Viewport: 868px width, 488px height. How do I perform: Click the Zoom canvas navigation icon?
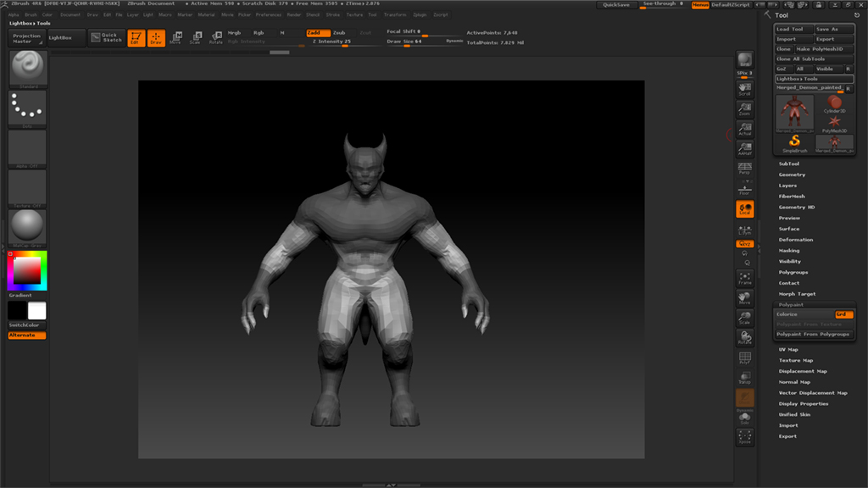[x=744, y=108]
